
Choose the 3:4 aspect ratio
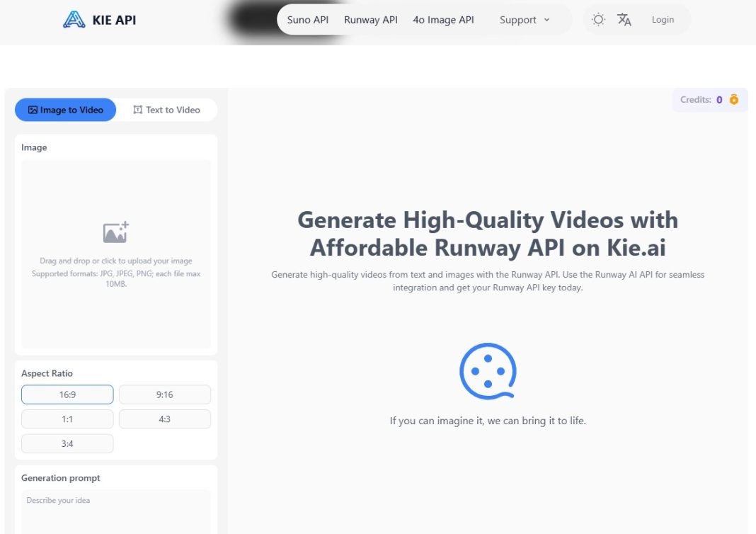67,443
